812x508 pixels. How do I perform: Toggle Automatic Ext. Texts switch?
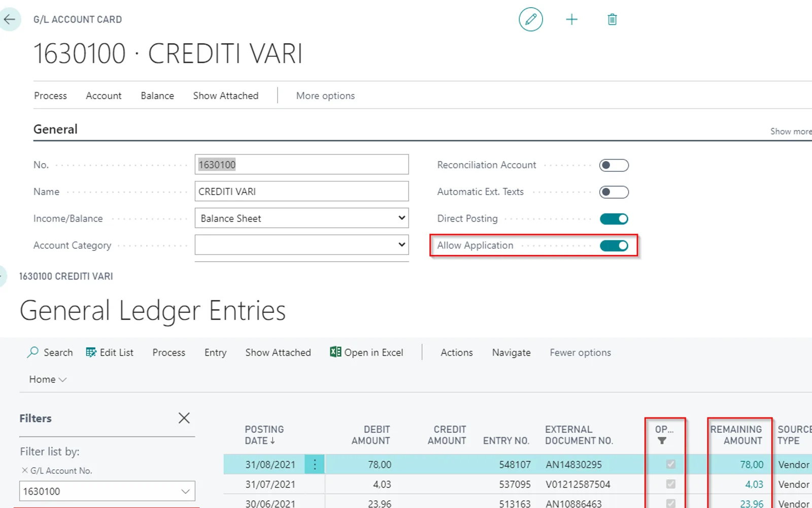click(614, 192)
